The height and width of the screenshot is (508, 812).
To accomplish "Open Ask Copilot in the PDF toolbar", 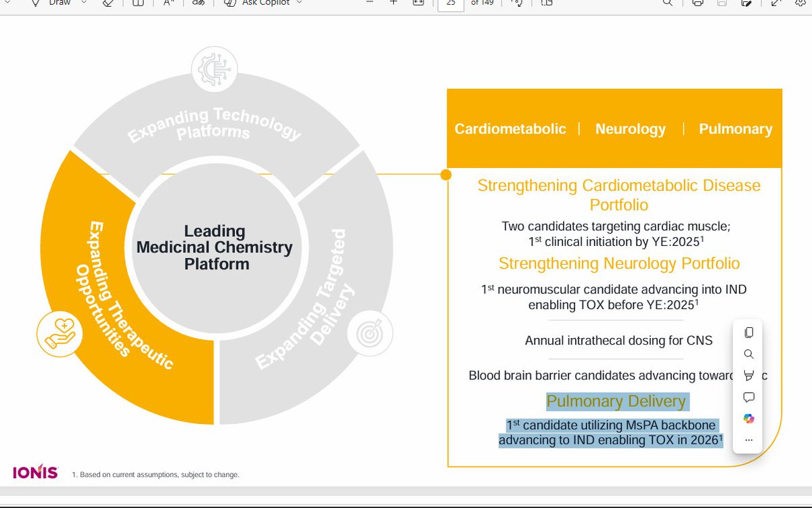I will coord(258,3).
